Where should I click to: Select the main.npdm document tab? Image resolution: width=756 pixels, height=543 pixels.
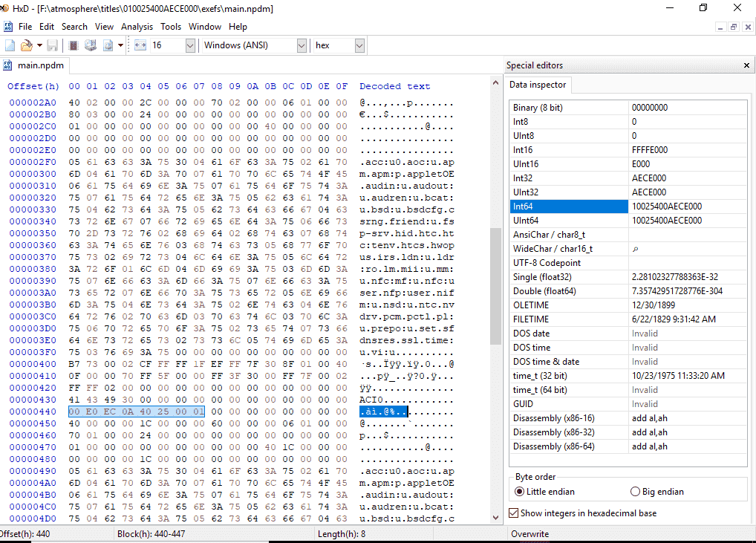[x=34, y=65]
